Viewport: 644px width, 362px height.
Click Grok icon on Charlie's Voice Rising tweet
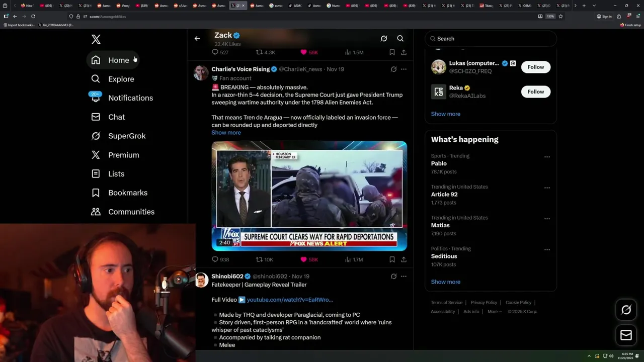[393, 69]
